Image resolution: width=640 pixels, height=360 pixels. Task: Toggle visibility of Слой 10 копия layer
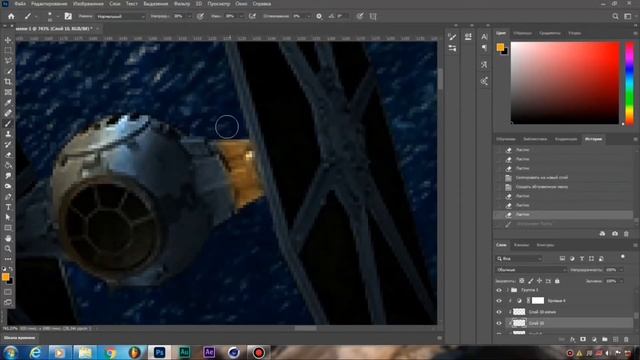(499, 312)
